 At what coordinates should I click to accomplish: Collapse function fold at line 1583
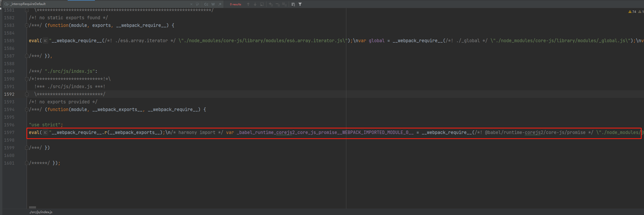point(27,25)
